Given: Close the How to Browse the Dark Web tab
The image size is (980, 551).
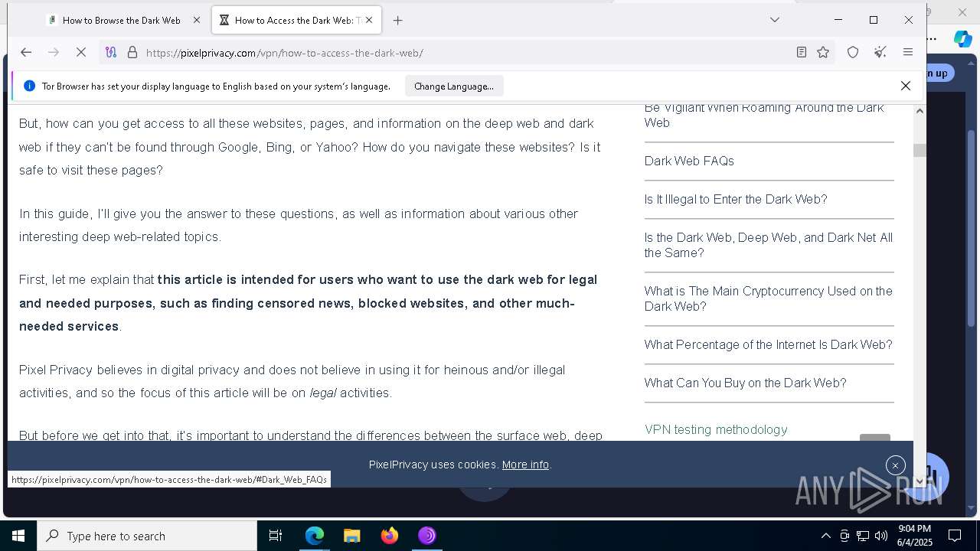Looking at the screenshot, I should pos(196,21).
